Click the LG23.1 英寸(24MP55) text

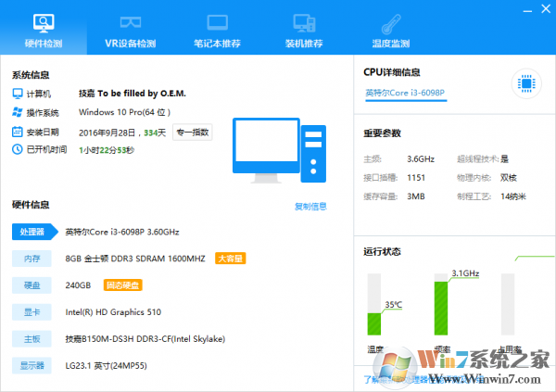pos(106,366)
